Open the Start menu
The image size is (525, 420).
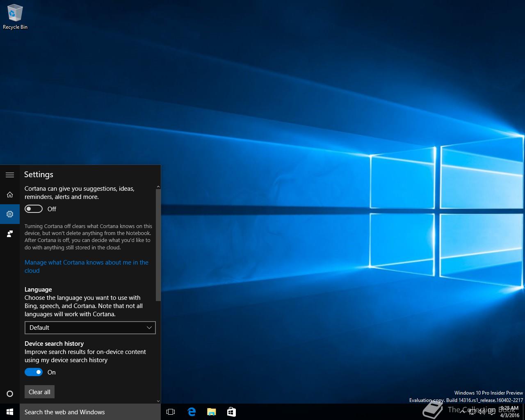click(x=10, y=412)
